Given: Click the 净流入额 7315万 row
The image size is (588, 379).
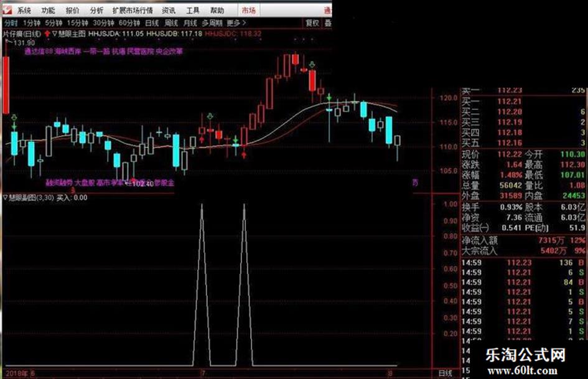Looking at the screenshot, I should tap(523, 240).
